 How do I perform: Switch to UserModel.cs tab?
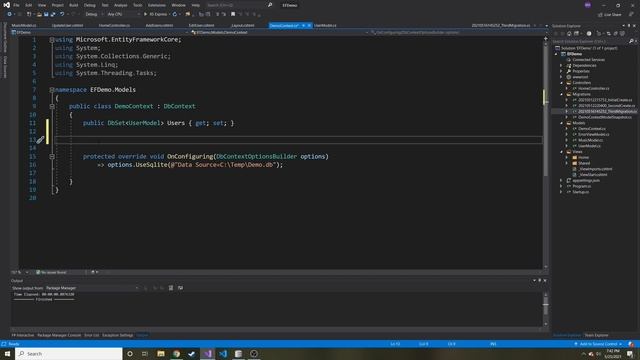click(x=325, y=25)
